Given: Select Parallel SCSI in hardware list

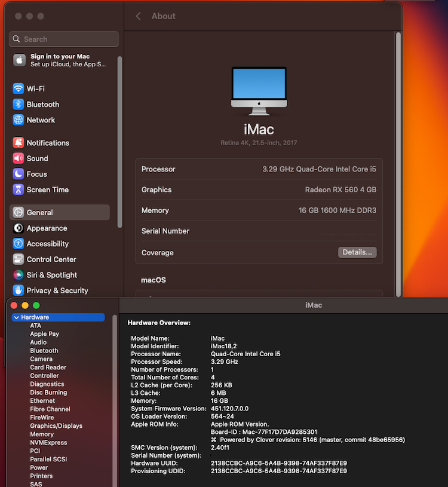Looking at the screenshot, I should [48, 460].
